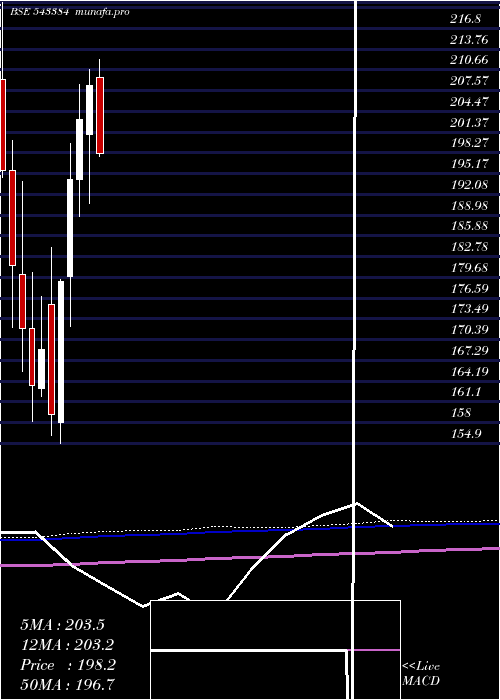
Task: Select the 185.88 price axis label
Action: 469,226
